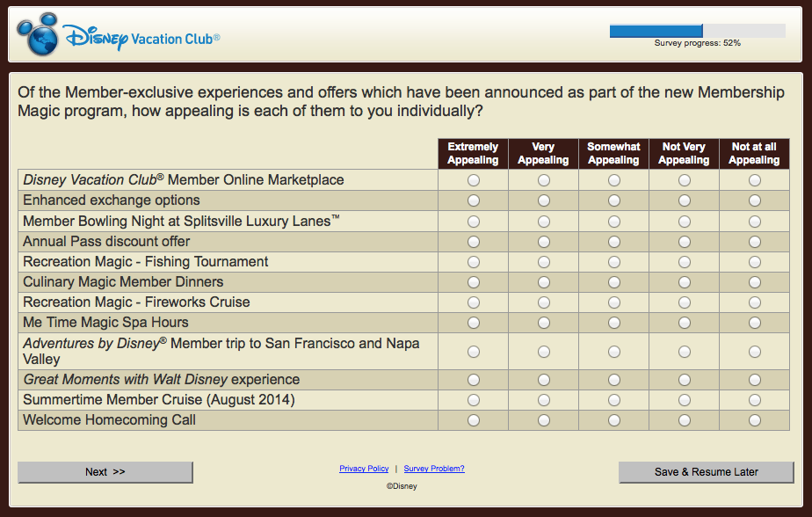Rate Fishing Tournament as Not at all Appealing

coord(755,262)
